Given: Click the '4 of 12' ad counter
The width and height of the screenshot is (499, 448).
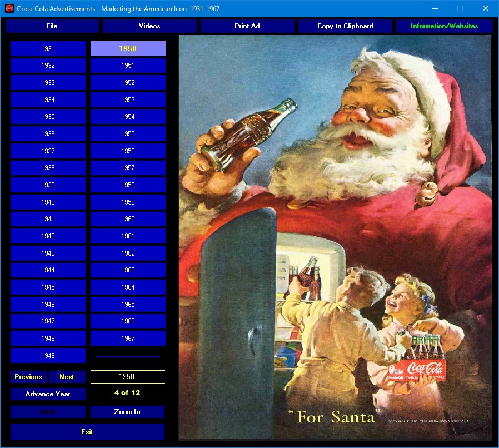Looking at the screenshot, I should coord(127,393).
